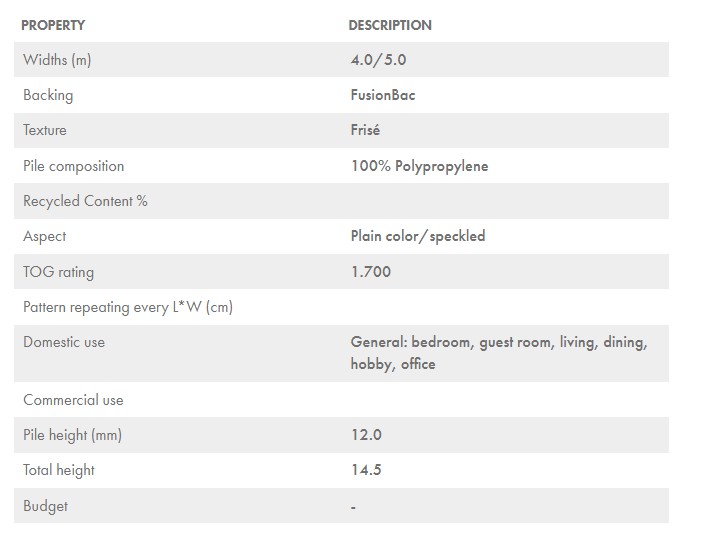Select the Commercial use row label

pyautogui.click(x=73, y=400)
